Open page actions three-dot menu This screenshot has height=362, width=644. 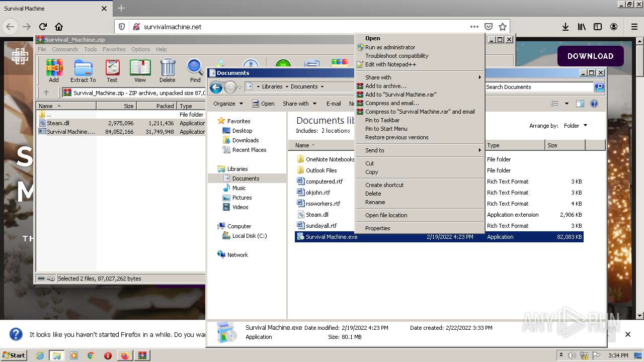tap(474, 27)
